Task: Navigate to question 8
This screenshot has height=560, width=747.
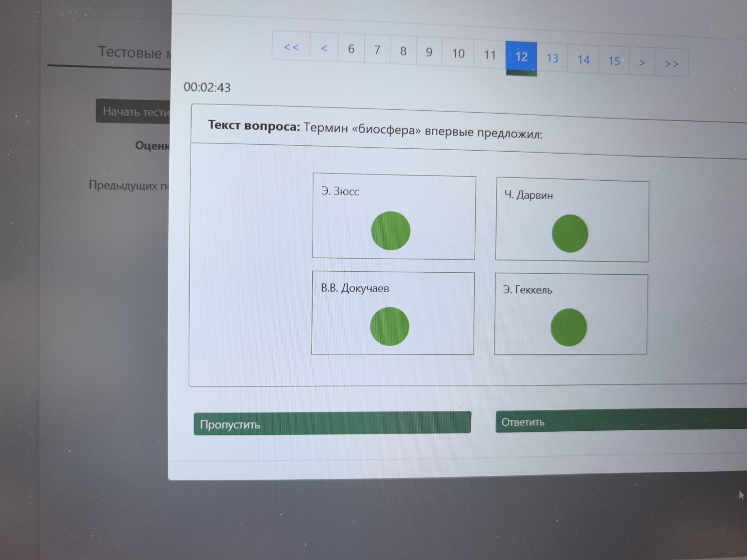Action: click(403, 51)
